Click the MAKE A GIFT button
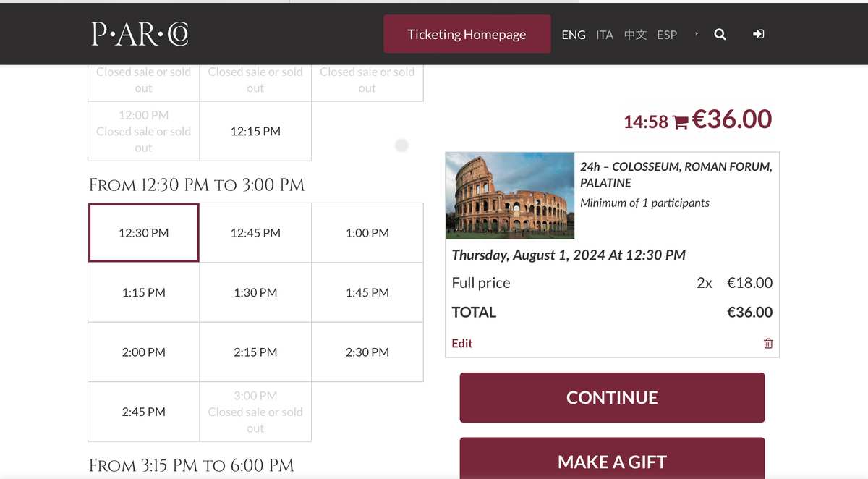The image size is (868, 479). tap(612, 459)
